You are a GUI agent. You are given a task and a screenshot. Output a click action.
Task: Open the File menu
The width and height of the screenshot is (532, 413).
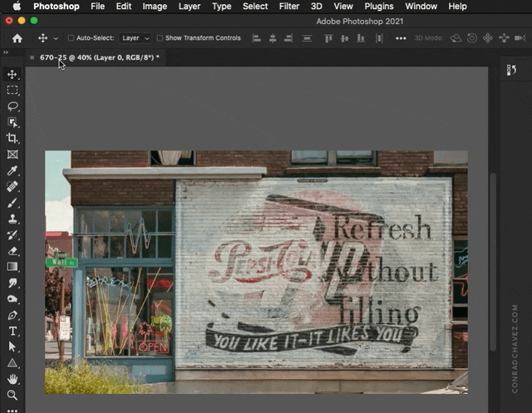(x=98, y=6)
